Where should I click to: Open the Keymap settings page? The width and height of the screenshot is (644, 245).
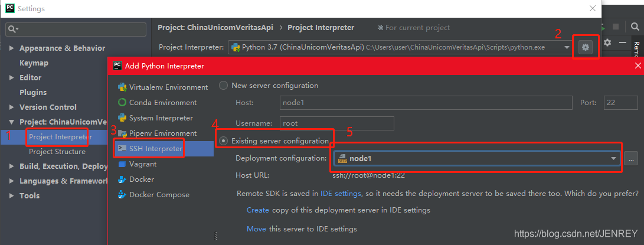pos(34,63)
